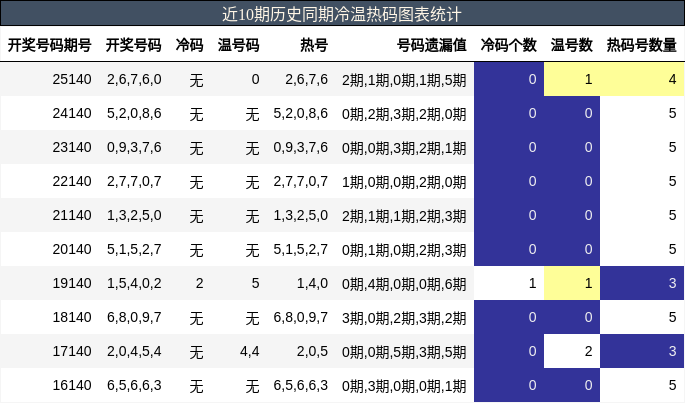This screenshot has height=403, width=685.
Task: Select period number 21140
Action: coord(72,215)
